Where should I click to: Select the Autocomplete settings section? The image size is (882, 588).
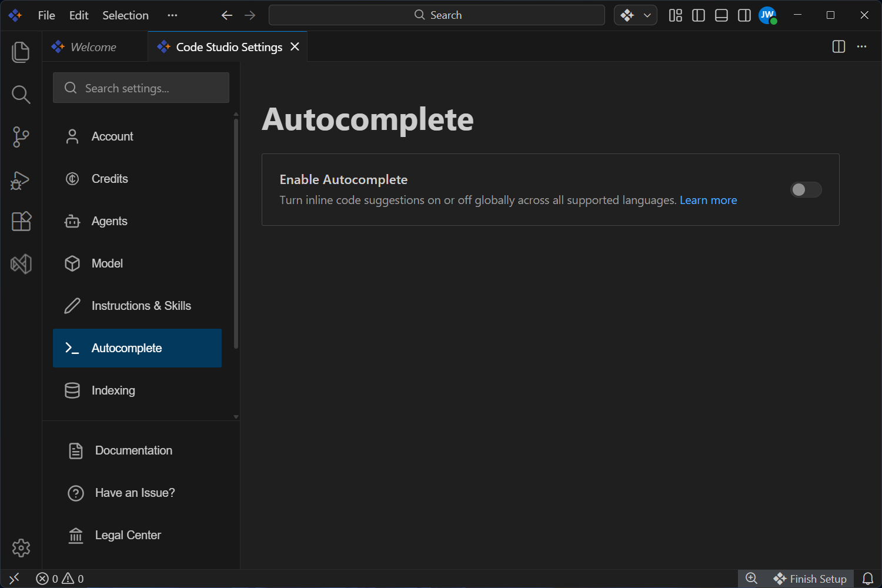(x=137, y=348)
